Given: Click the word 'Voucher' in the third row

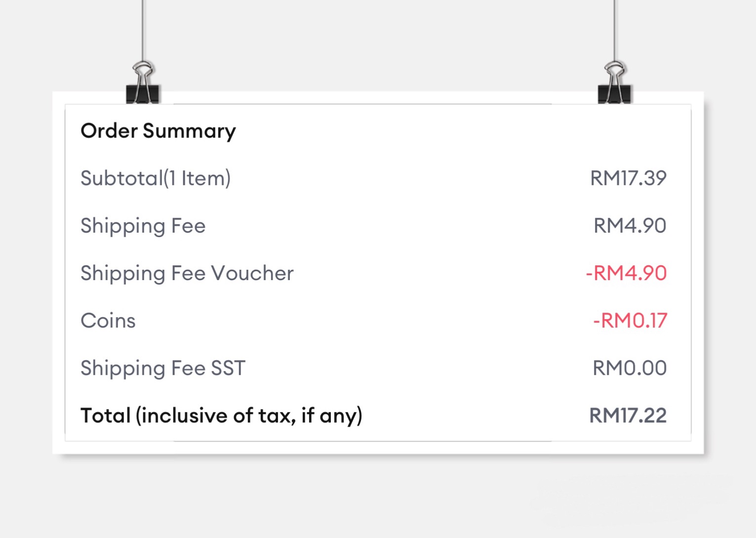Looking at the screenshot, I should click(x=252, y=273).
